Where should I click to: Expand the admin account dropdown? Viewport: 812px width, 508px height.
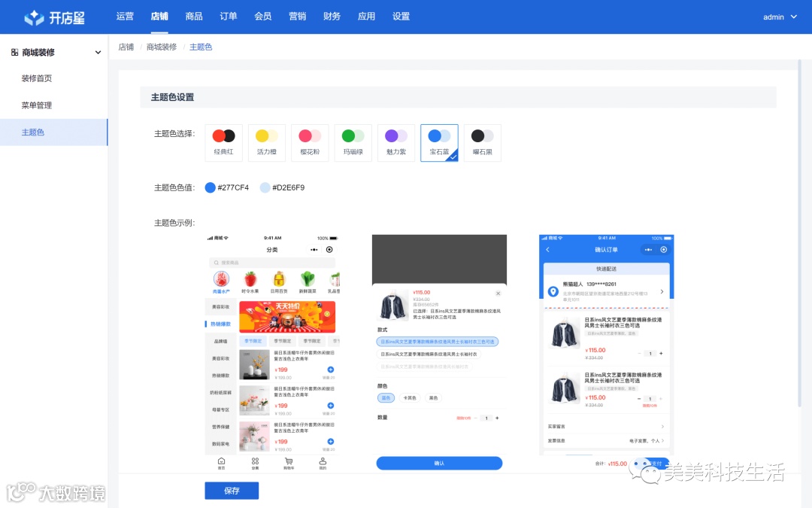tap(780, 17)
